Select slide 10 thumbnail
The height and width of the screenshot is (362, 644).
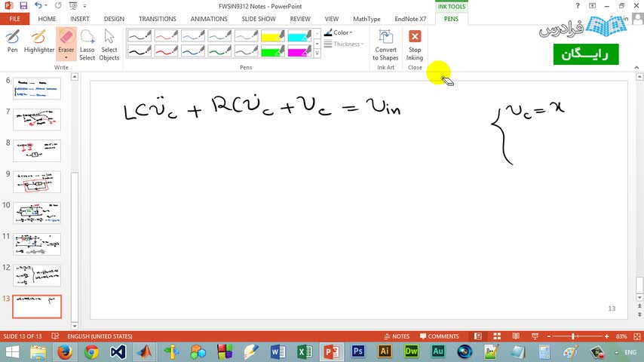(36, 213)
